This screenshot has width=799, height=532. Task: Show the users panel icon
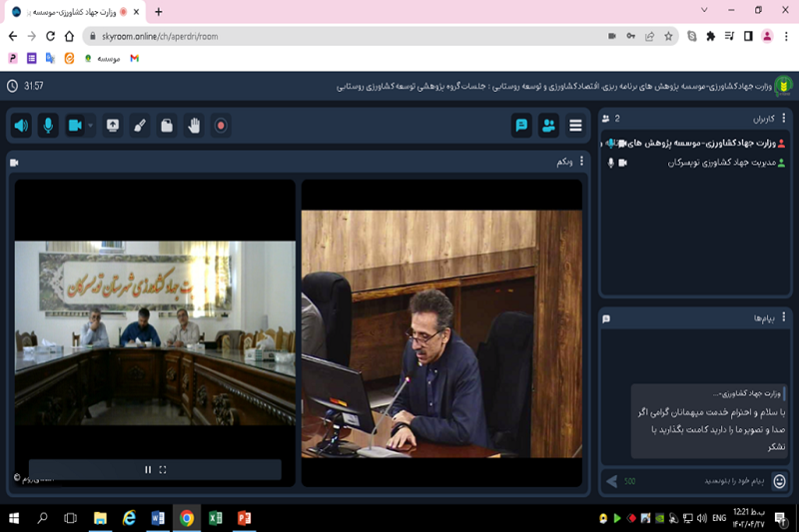tap(548, 126)
